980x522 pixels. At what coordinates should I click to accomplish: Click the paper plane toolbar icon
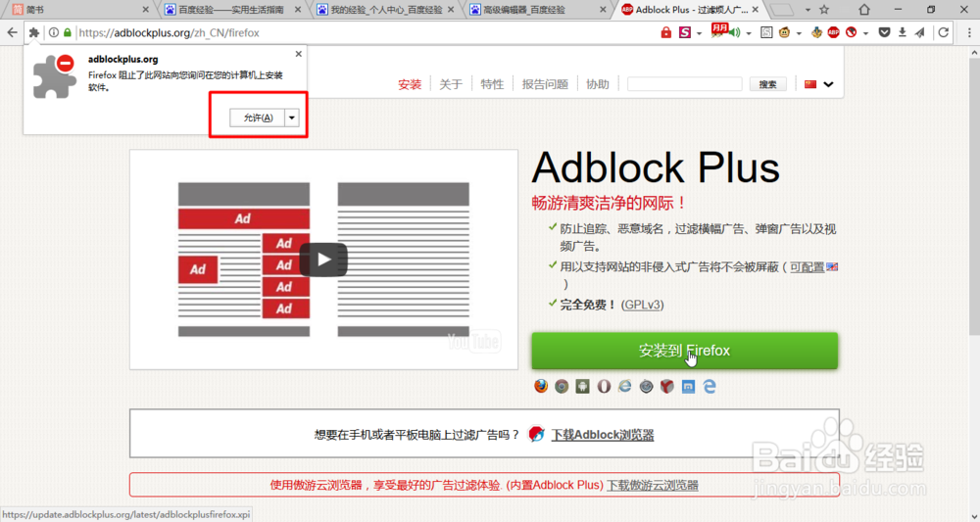point(920,32)
